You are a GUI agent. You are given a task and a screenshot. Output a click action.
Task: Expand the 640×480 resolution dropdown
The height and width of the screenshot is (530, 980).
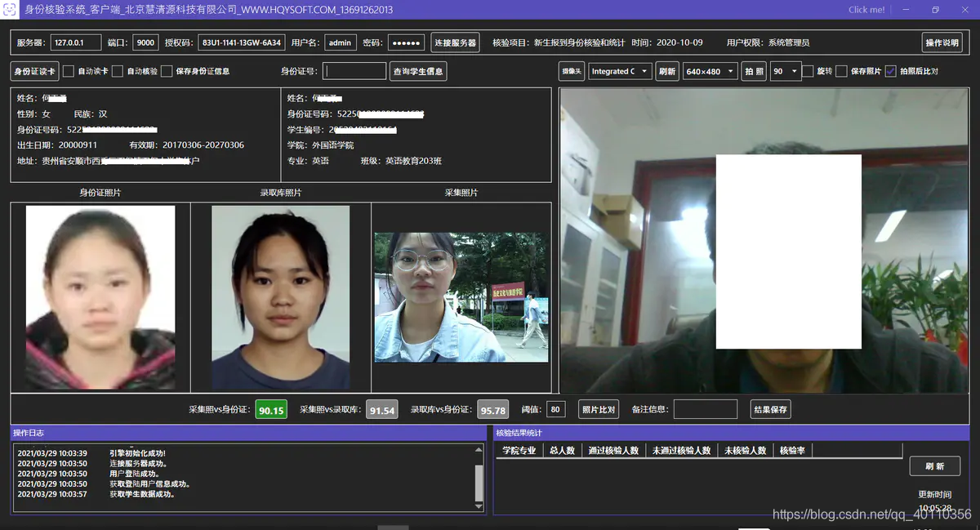pyautogui.click(x=710, y=71)
